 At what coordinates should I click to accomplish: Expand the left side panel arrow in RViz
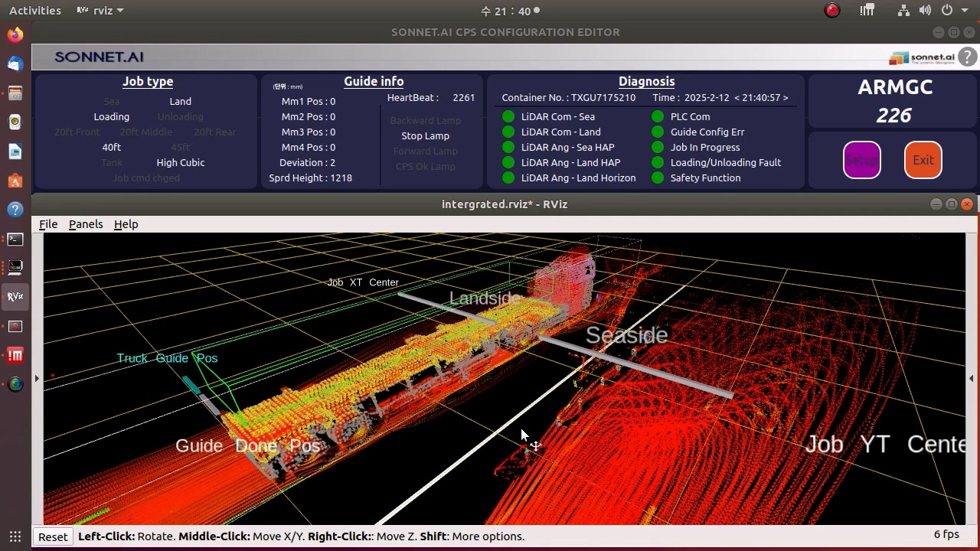(37, 379)
